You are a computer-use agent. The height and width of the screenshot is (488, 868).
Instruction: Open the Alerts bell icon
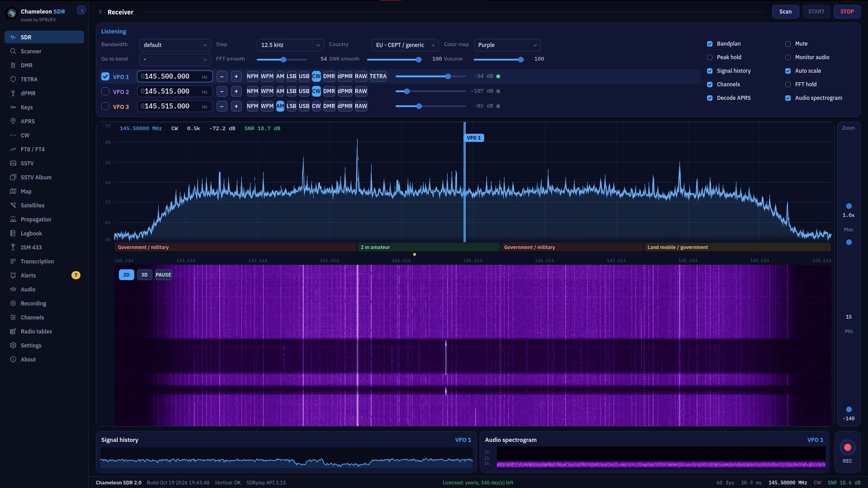pyautogui.click(x=13, y=275)
